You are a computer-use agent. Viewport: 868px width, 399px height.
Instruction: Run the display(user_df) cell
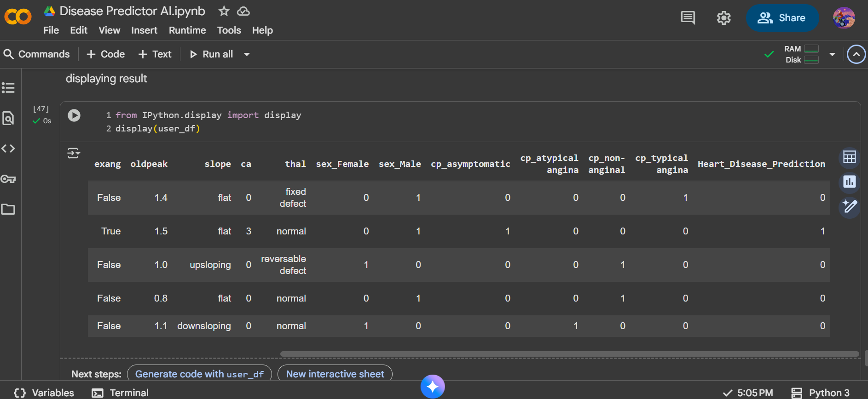pyautogui.click(x=74, y=115)
